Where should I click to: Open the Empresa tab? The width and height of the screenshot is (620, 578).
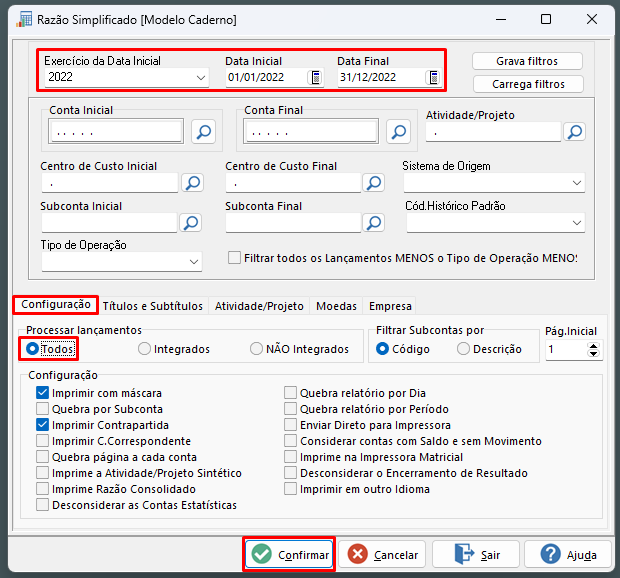(390, 306)
